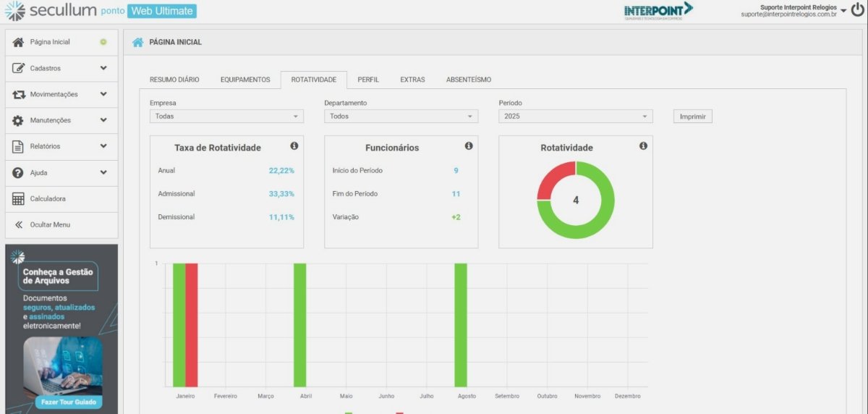Screen dimensions: 868x414
Task: Expand the Cadastros menu chevron
Action: tap(103, 68)
